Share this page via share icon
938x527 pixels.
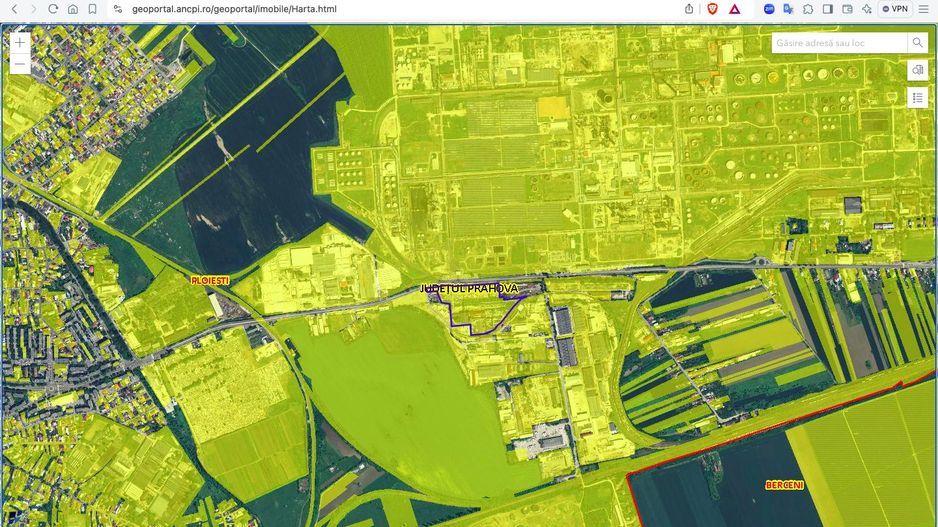[689, 9]
